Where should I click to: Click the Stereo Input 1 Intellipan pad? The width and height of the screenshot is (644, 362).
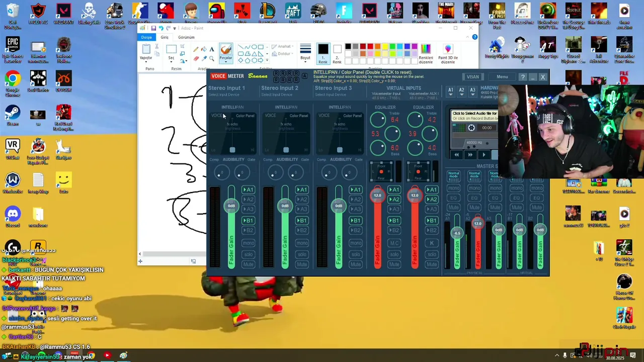232,133
